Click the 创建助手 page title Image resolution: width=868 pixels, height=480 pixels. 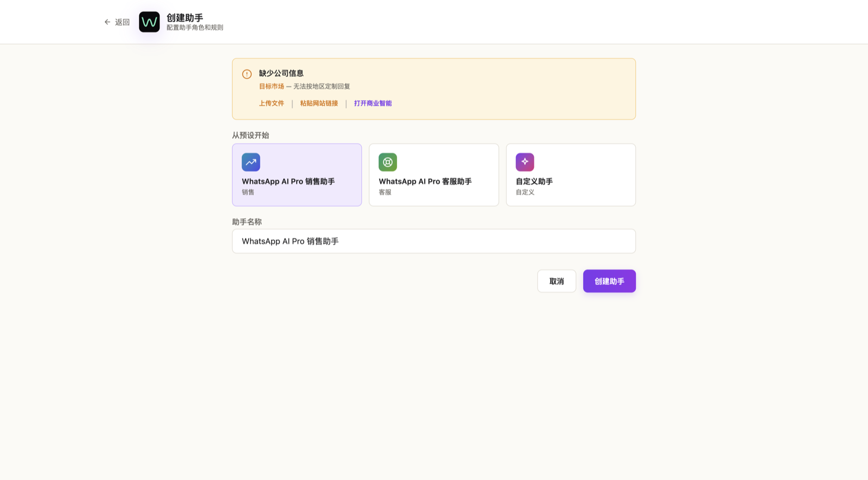pos(185,18)
